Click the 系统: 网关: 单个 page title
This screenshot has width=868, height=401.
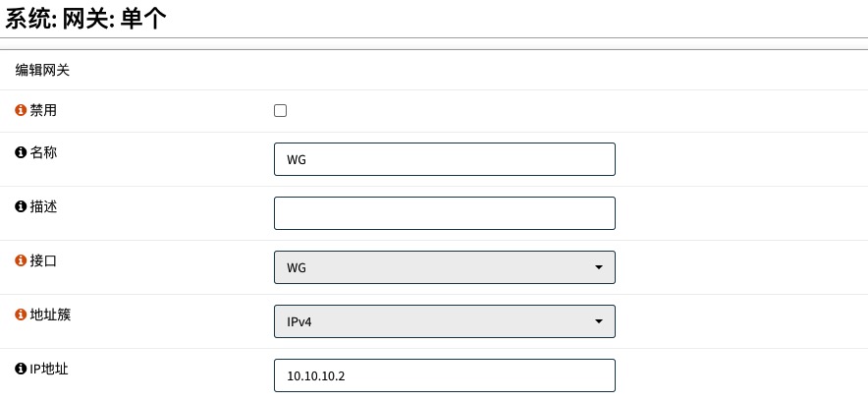(x=86, y=19)
